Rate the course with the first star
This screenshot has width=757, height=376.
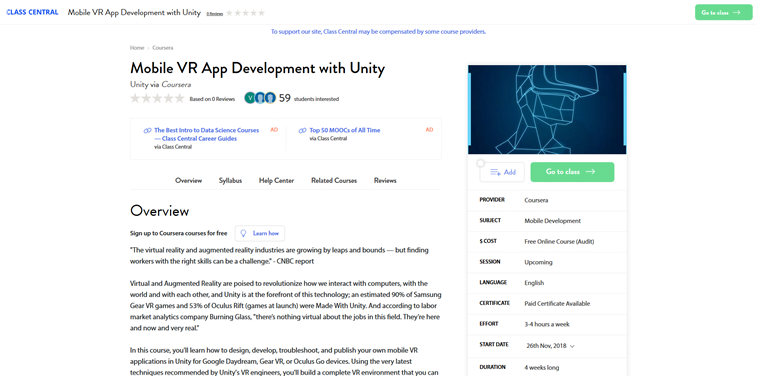click(136, 98)
